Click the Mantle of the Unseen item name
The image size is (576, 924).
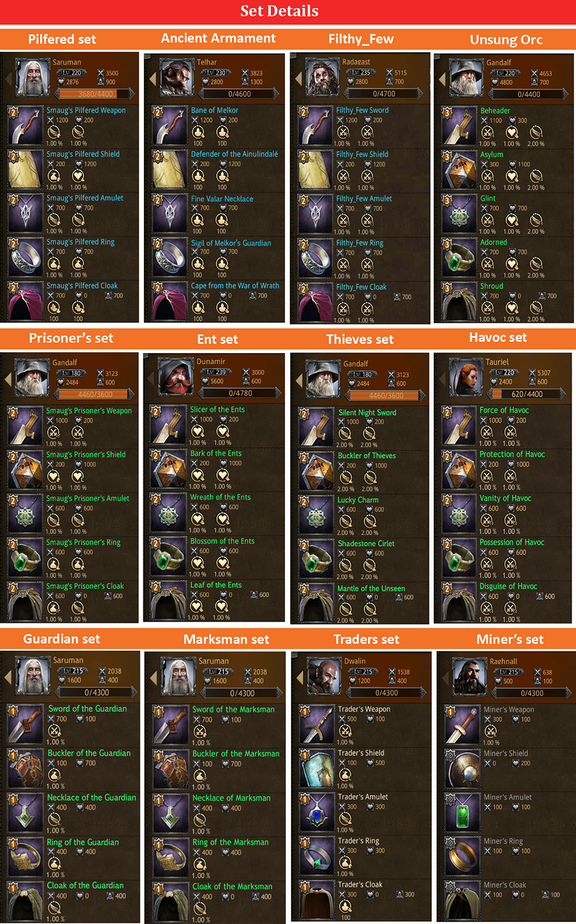tap(371, 588)
